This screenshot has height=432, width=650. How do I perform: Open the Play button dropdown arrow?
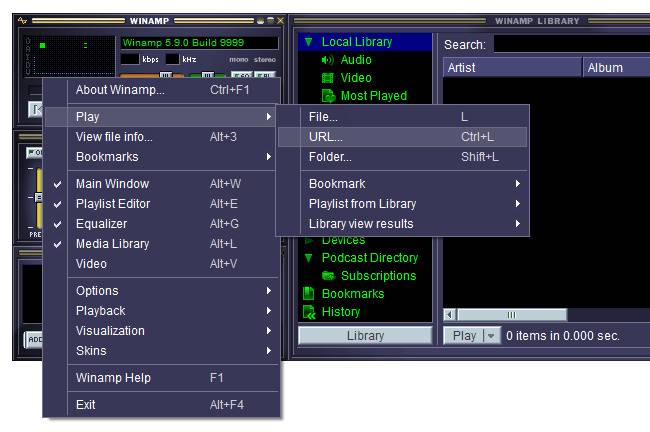click(491, 335)
